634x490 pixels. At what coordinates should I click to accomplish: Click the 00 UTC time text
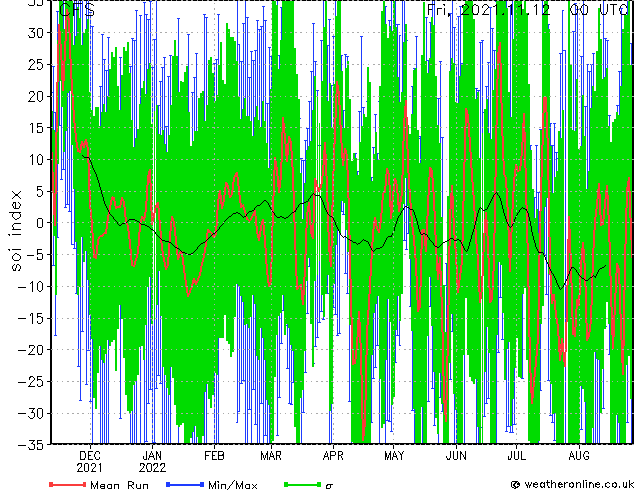(599, 9)
